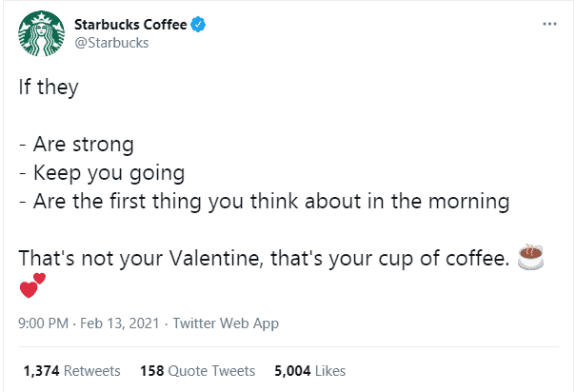This screenshot has height=392, width=576.
Task: View the 5,004 Likes list
Action: pos(309,370)
